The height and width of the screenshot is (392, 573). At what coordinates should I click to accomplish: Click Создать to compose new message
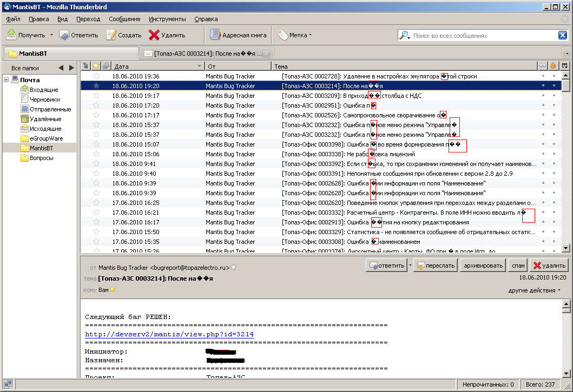(124, 35)
